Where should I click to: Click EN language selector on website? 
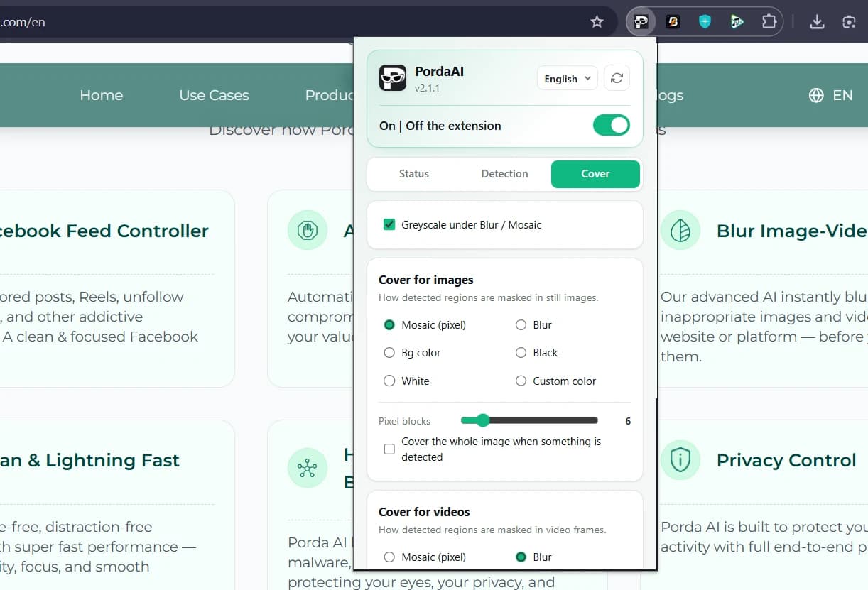(842, 95)
